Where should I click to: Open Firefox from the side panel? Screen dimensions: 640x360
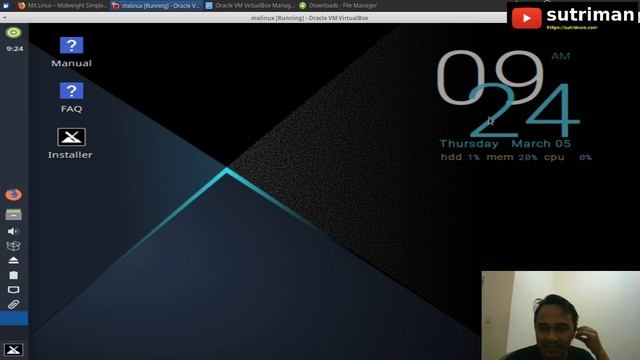[x=13, y=195]
